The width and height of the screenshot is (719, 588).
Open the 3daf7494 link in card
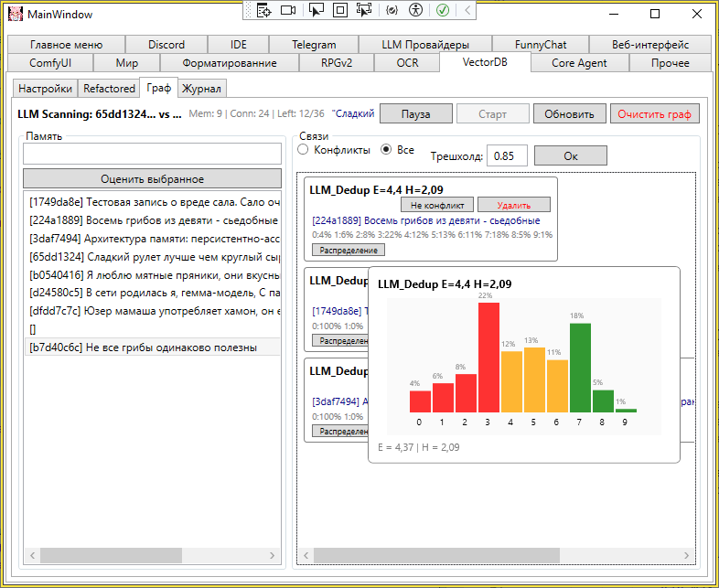tap(340, 401)
